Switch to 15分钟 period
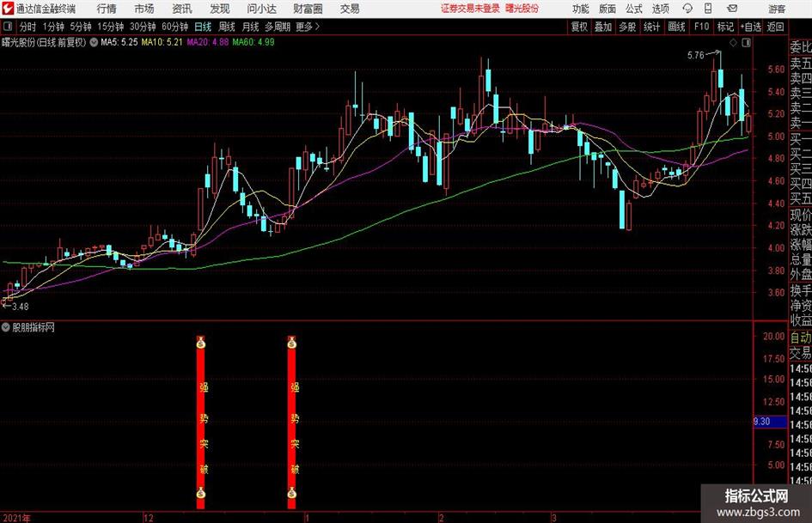The width and height of the screenshot is (812, 523). 111,27
